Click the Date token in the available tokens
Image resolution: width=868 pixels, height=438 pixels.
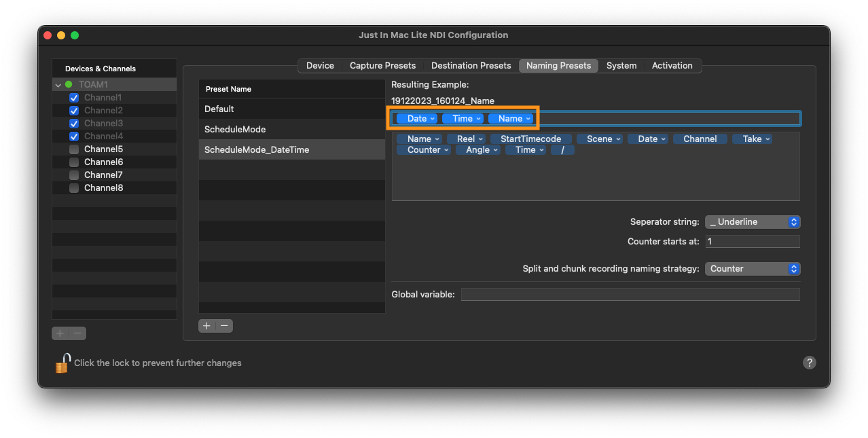point(648,139)
